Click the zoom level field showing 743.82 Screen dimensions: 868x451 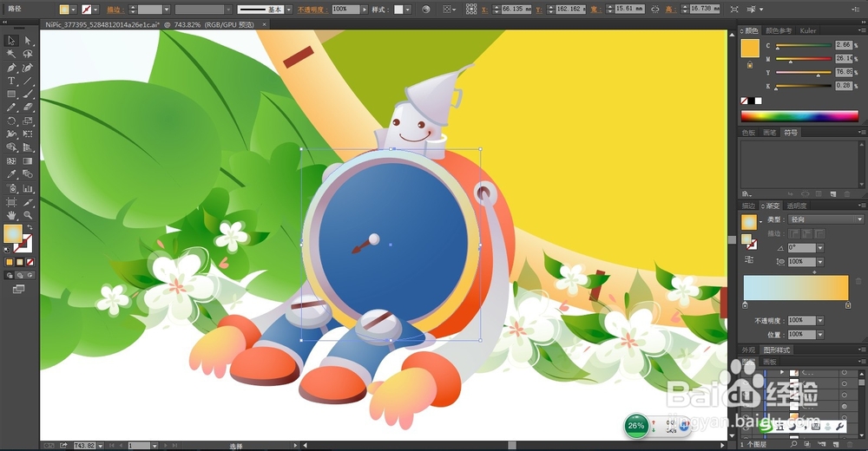[x=85, y=446]
